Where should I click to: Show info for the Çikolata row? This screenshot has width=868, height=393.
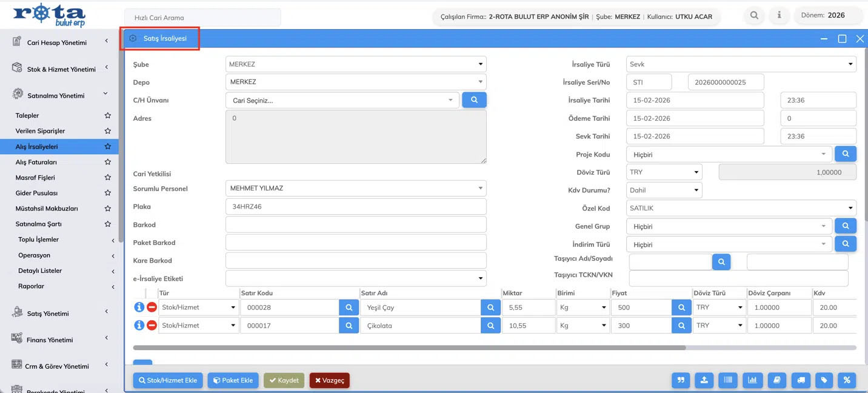139,326
